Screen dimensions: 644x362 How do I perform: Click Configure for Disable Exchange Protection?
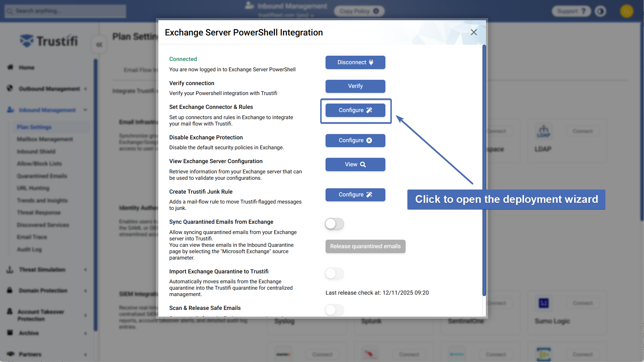(355, 140)
